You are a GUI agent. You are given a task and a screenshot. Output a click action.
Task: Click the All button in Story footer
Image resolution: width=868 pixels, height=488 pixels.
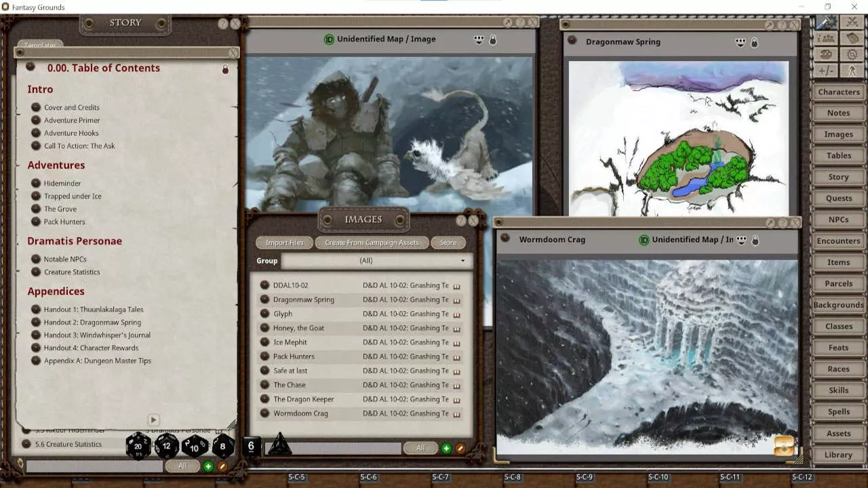point(182,466)
